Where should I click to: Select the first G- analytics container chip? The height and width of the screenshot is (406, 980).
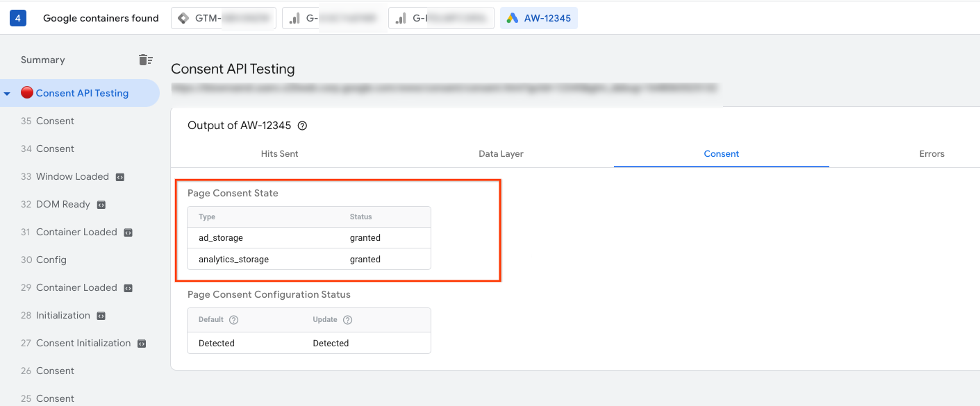[x=333, y=18]
